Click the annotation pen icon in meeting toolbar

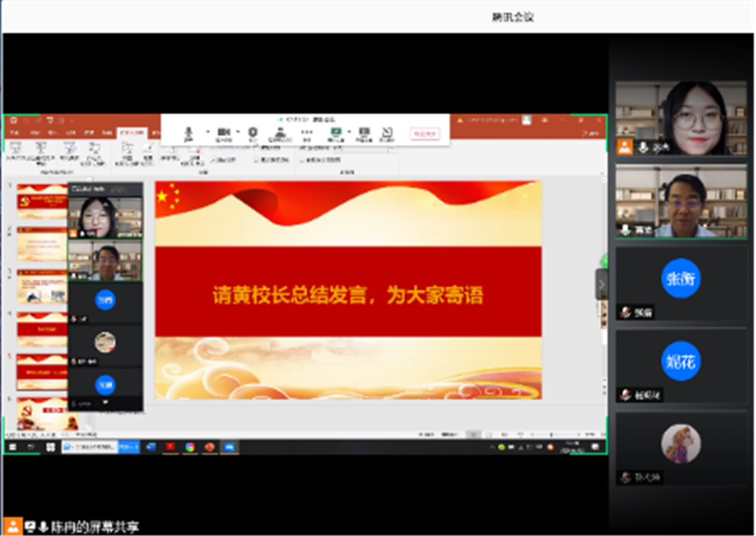click(387, 132)
